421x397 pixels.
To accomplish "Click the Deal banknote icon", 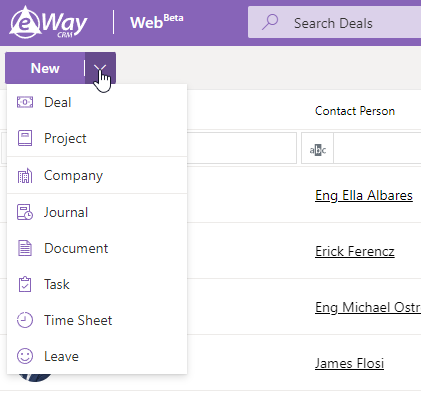I will click(25, 102).
